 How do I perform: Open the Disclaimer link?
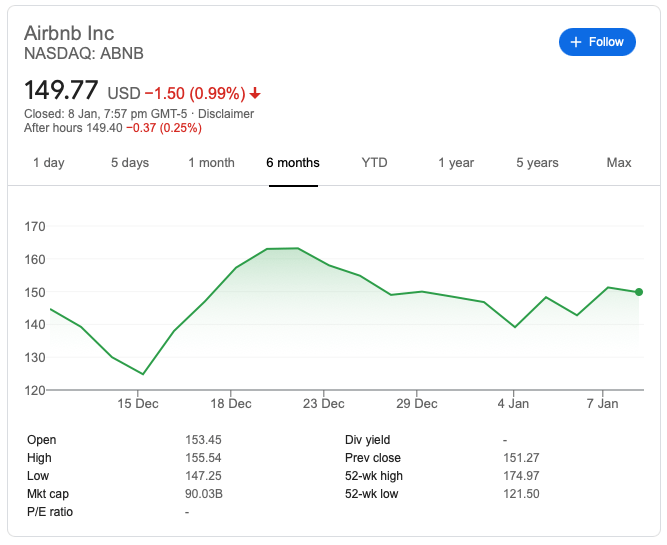(226, 114)
